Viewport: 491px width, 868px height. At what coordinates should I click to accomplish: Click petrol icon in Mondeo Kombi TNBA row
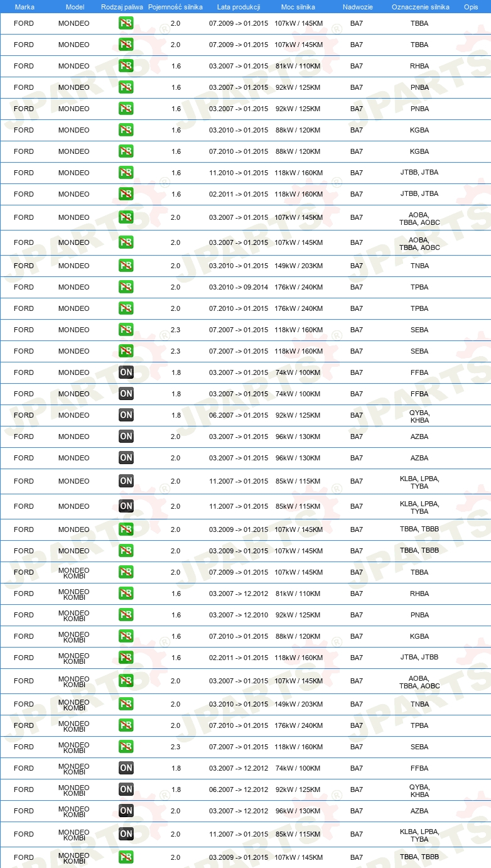(x=126, y=704)
